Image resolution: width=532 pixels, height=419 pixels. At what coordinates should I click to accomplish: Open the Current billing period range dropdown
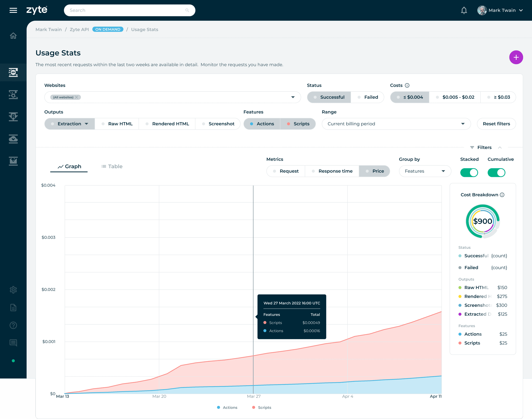(x=396, y=124)
